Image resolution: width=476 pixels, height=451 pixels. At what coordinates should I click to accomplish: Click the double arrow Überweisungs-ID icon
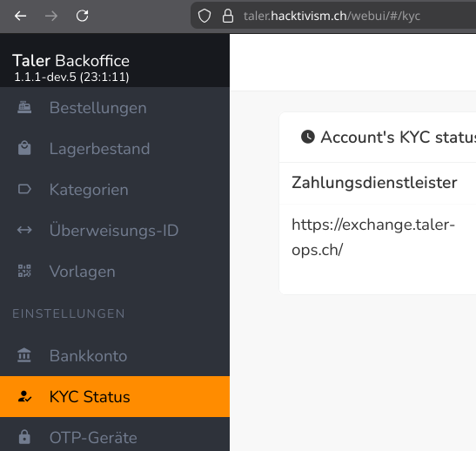(x=24, y=230)
